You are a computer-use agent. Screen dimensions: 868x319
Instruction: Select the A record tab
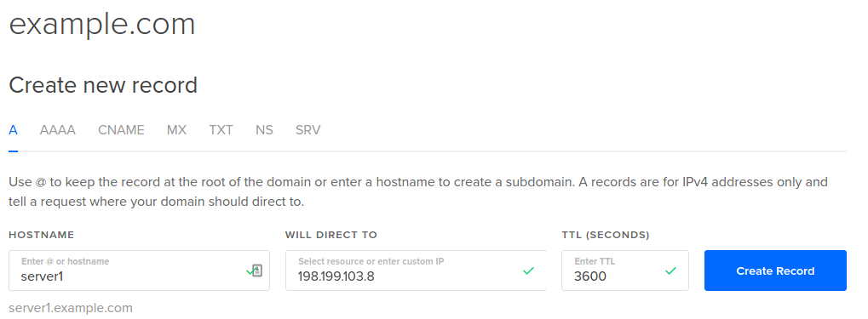tap(14, 130)
